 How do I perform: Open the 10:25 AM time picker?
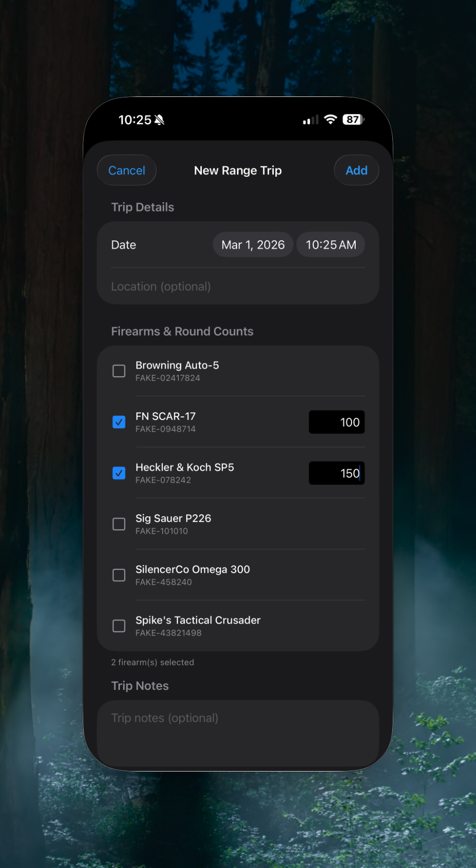coord(331,245)
